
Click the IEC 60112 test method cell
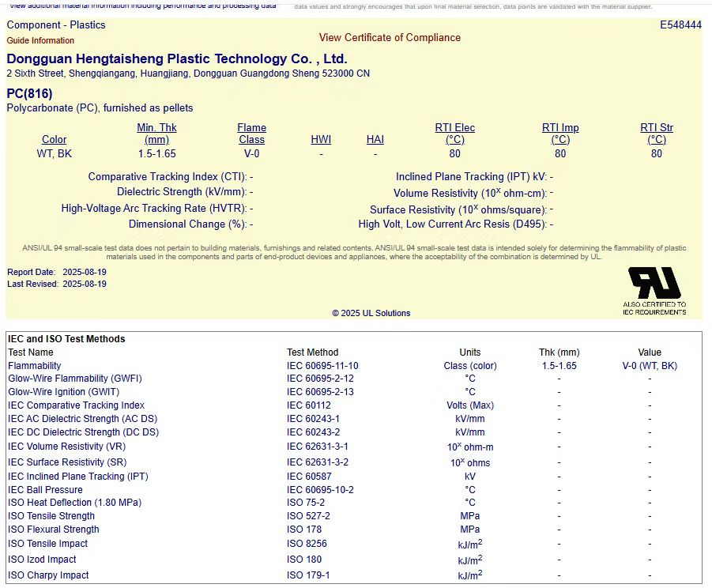pos(309,405)
